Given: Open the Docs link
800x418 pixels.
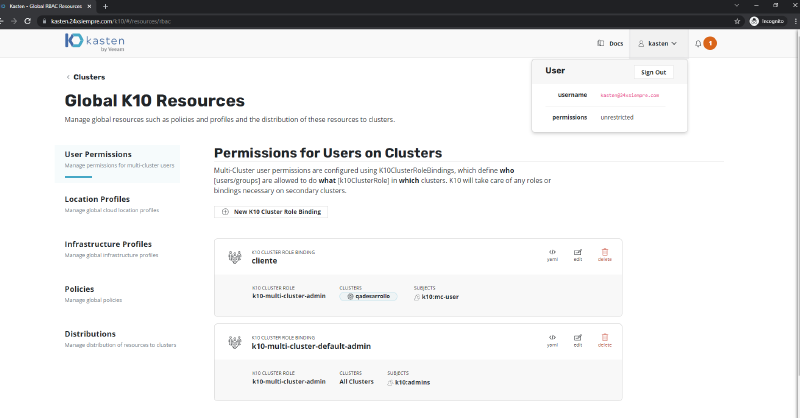Looking at the screenshot, I should point(610,43).
